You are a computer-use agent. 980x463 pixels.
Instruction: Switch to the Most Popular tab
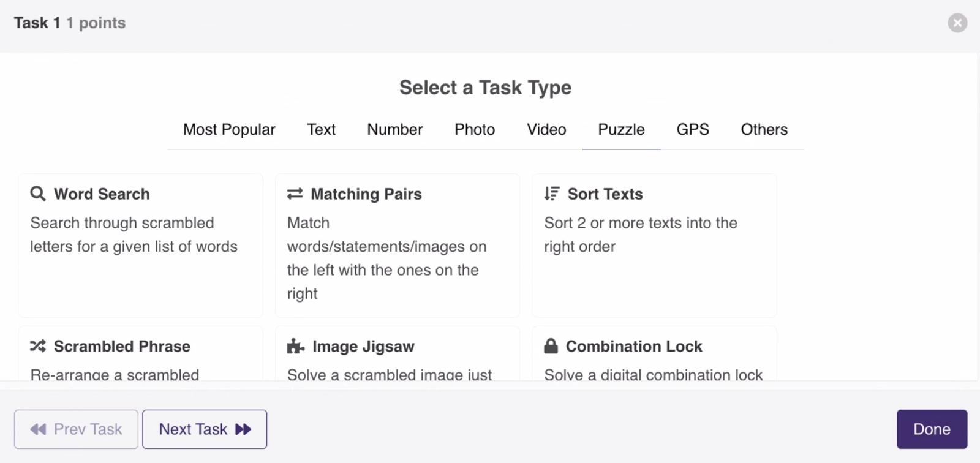pyautogui.click(x=229, y=129)
